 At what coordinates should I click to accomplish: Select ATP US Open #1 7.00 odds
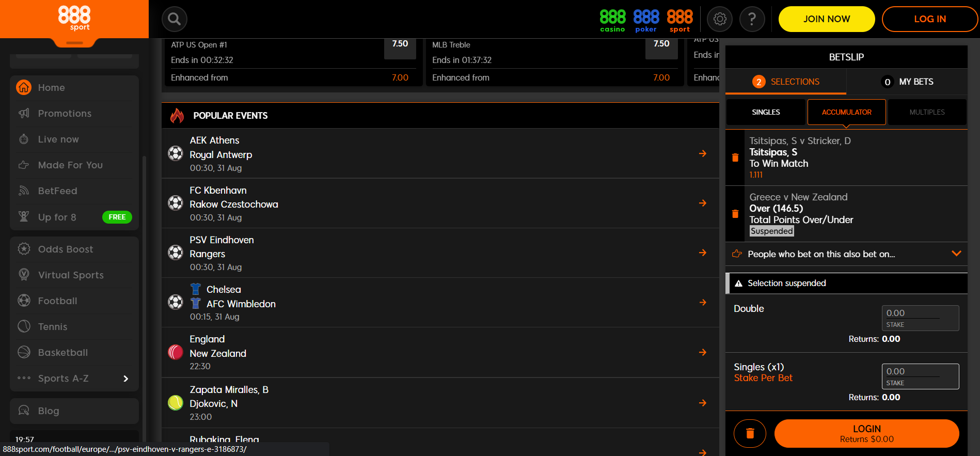click(400, 77)
